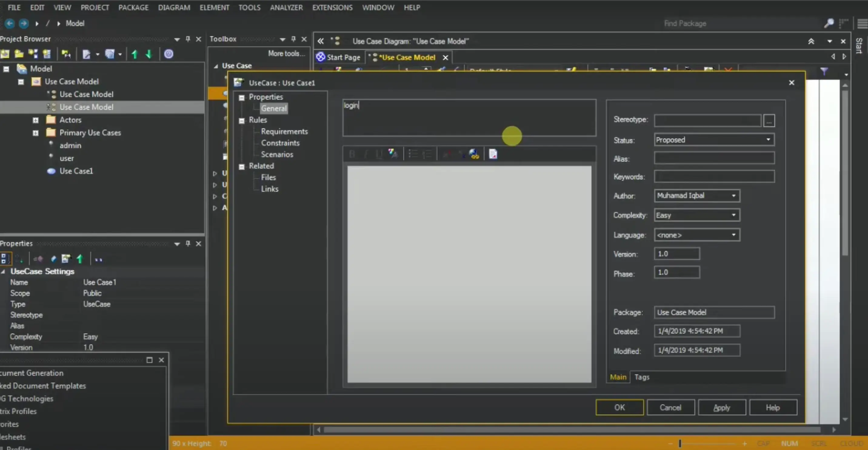The width and height of the screenshot is (868, 450).
Task: Open the Language dropdown showing none
Action: coord(733,235)
